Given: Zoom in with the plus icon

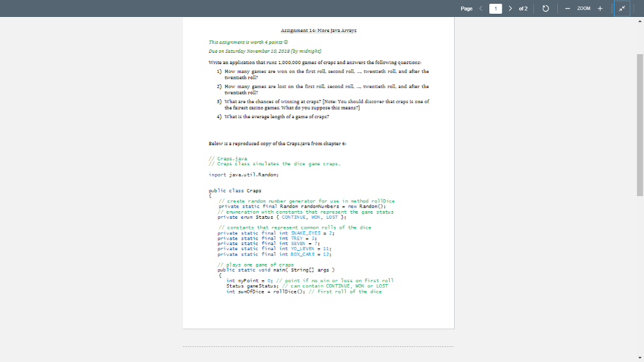Looking at the screenshot, I should (x=600, y=8).
